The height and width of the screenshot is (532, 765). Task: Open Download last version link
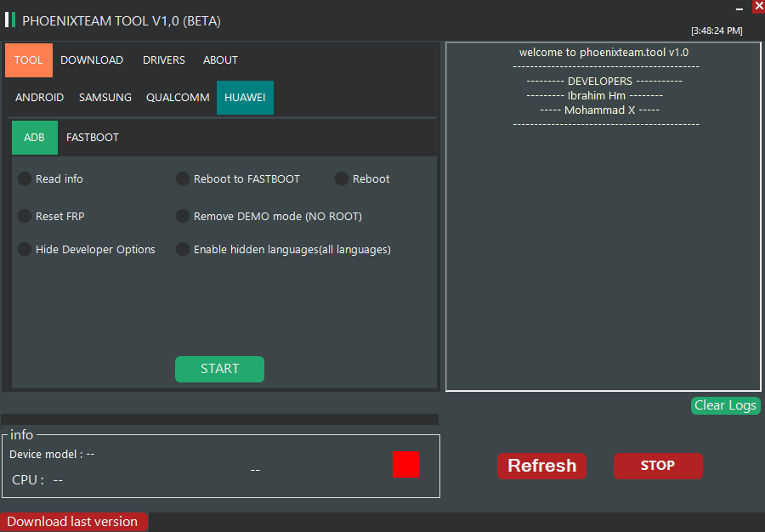pyautogui.click(x=74, y=522)
